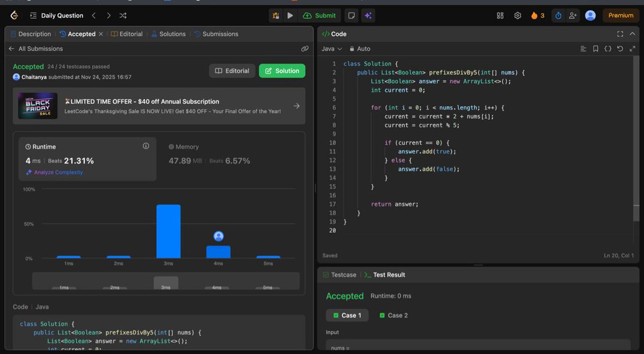Reset code using the undo icon

[620, 48]
